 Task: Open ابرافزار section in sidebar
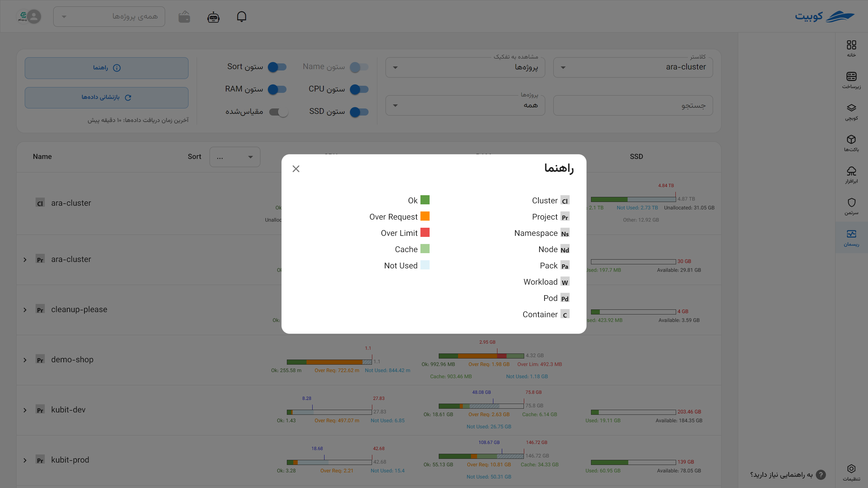click(x=851, y=175)
